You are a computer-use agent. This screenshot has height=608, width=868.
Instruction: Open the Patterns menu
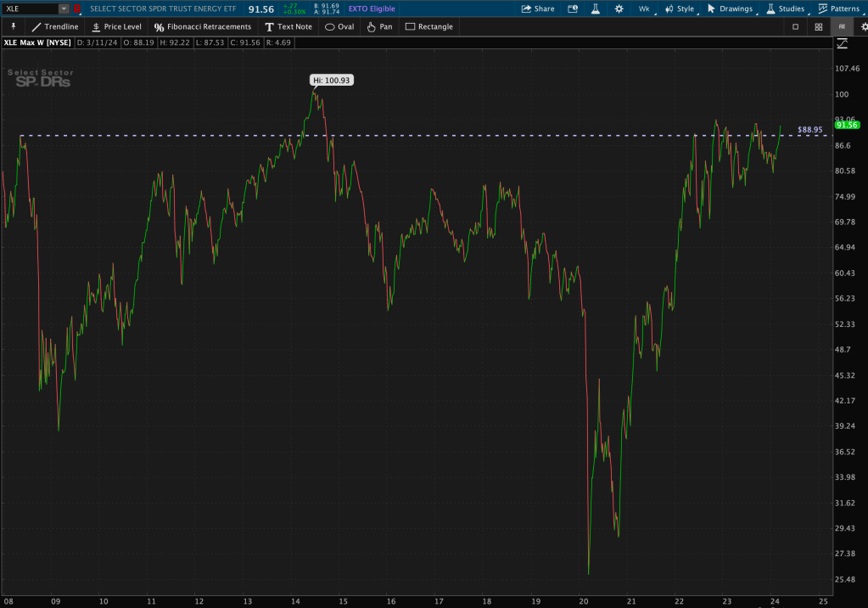tap(837, 8)
